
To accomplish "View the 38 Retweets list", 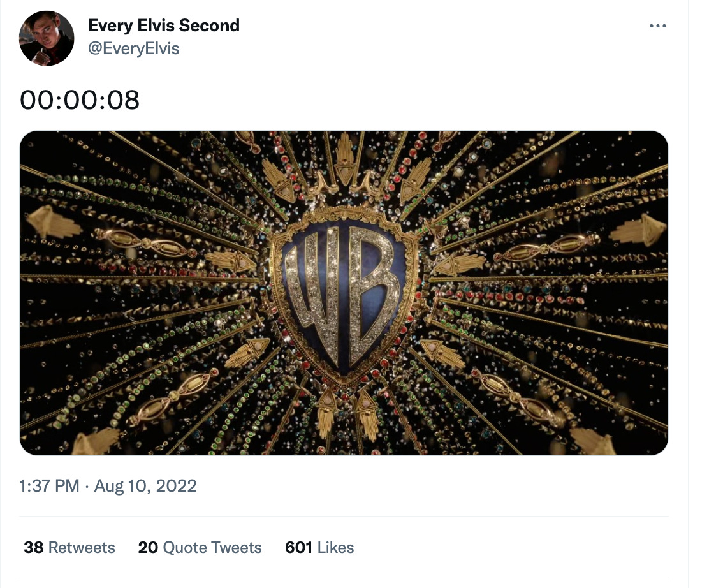I will pyautogui.click(x=69, y=547).
